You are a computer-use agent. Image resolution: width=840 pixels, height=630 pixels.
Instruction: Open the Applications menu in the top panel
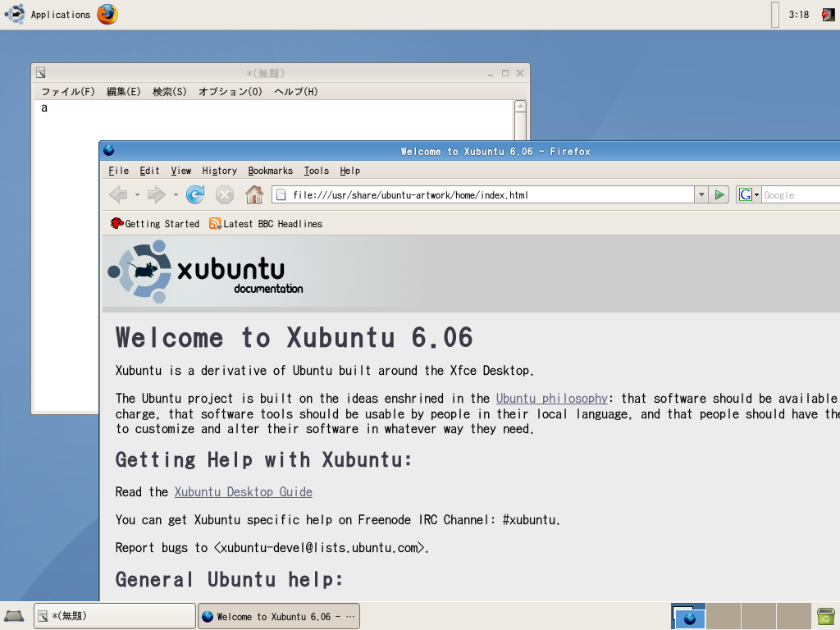tap(47, 15)
